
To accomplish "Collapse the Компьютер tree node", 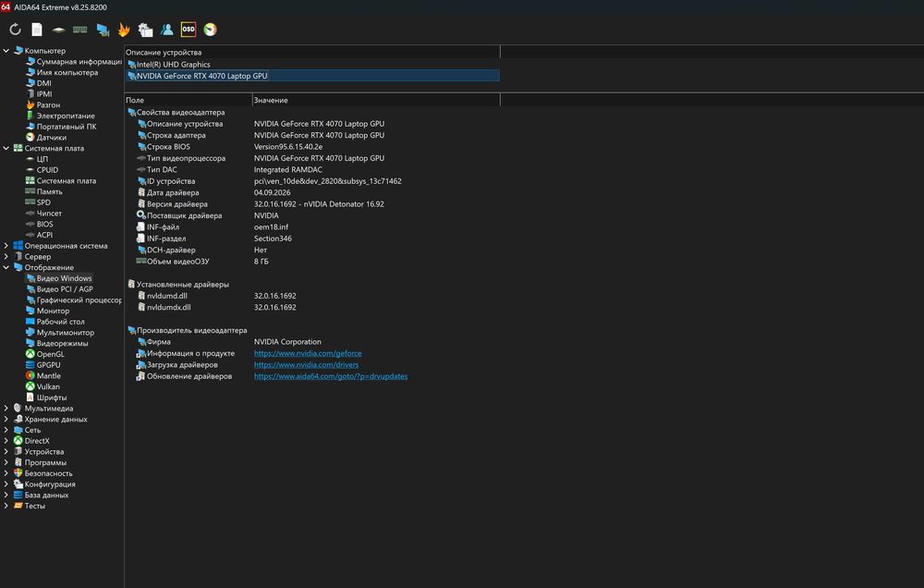I will click(6, 51).
